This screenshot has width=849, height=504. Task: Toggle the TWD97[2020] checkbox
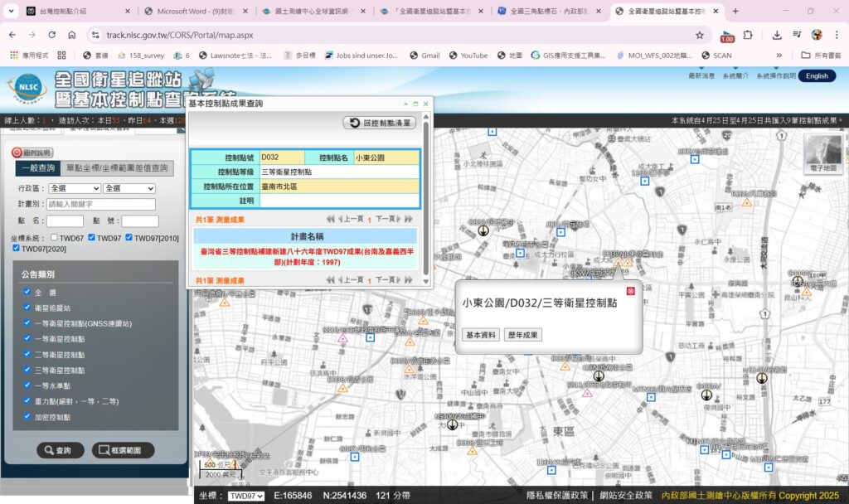(x=17, y=248)
